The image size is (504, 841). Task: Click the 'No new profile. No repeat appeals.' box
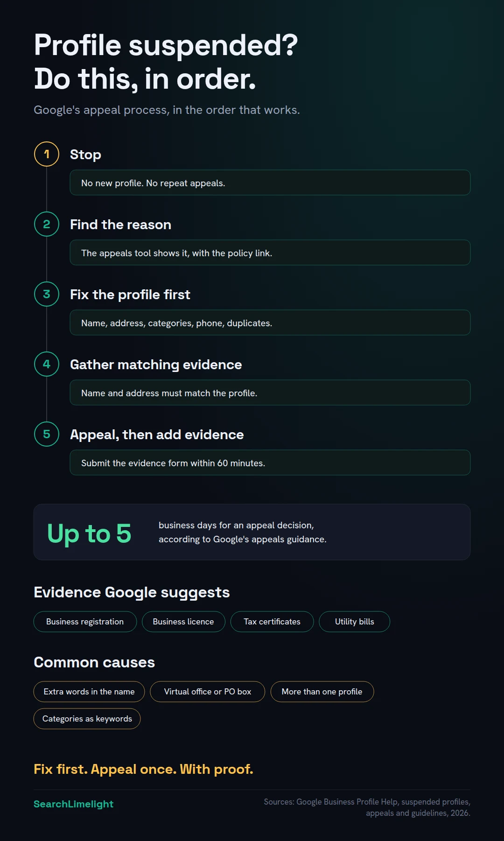(270, 182)
